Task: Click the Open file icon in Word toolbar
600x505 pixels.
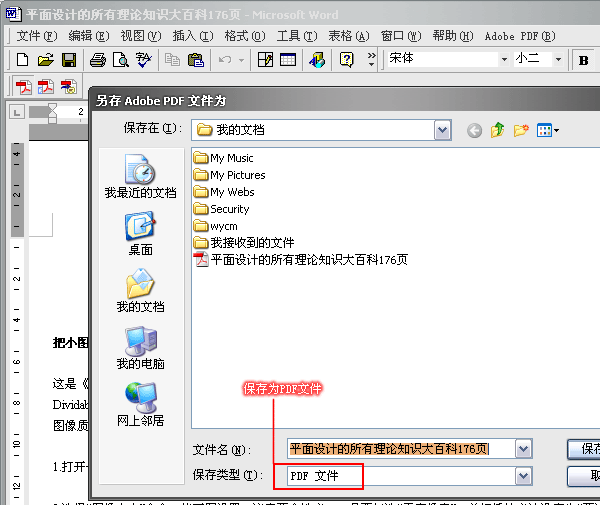Action: pyautogui.click(x=46, y=60)
